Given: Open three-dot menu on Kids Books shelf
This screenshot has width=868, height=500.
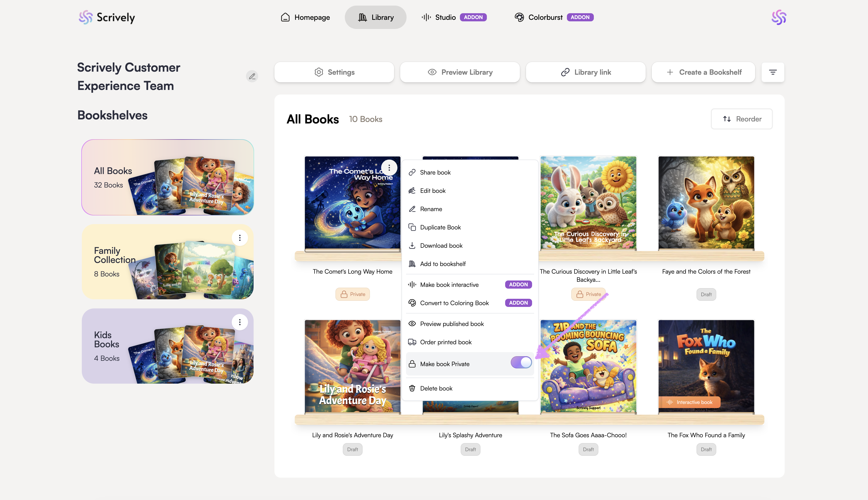Looking at the screenshot, I should coord(240,322).
